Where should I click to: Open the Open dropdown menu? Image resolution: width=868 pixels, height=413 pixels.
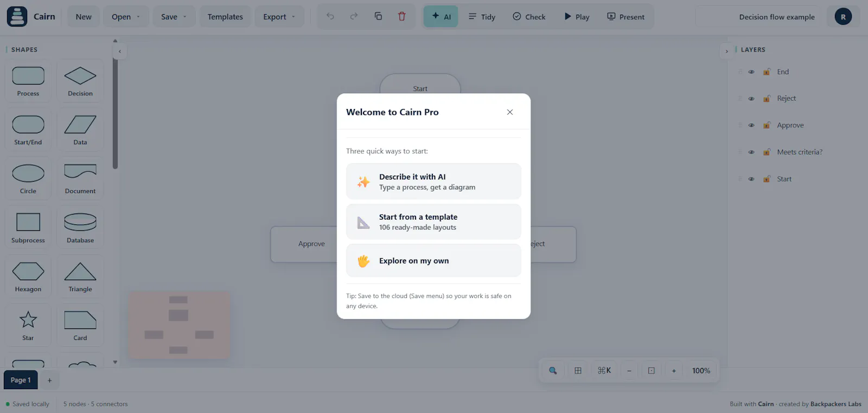point(126,17)
